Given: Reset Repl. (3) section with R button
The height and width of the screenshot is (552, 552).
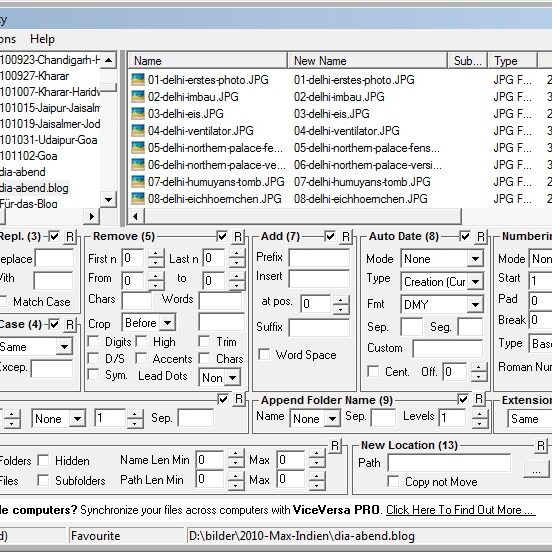Looking at the screenshot, I should click(x=70, y=237).
